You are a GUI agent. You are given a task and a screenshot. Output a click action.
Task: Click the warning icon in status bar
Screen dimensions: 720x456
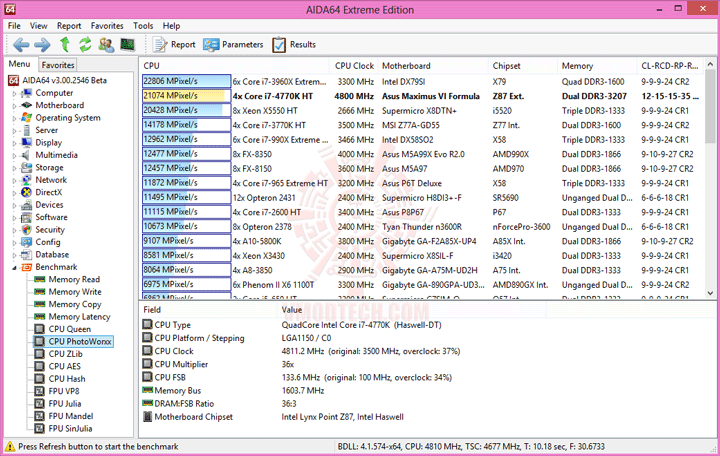(x=10, y=446)
